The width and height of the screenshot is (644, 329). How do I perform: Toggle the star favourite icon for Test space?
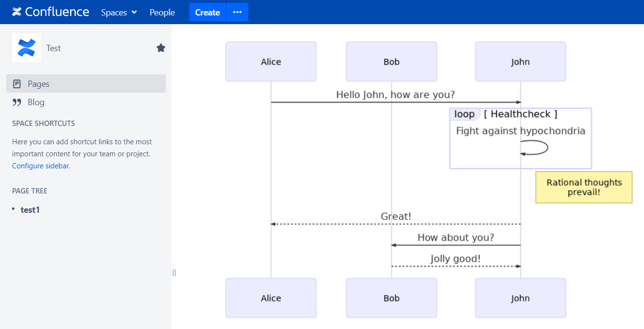tap(161, 48)
